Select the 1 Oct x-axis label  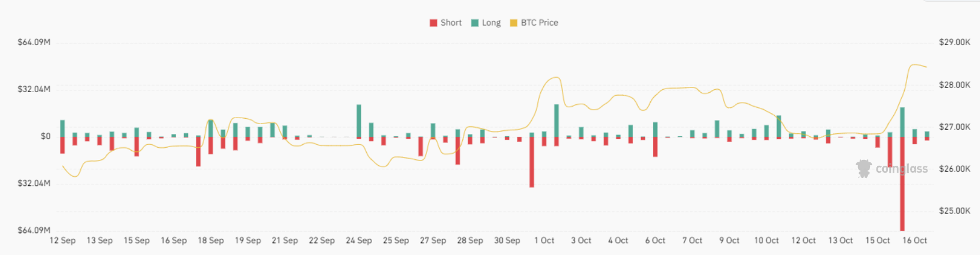(544, 241)
